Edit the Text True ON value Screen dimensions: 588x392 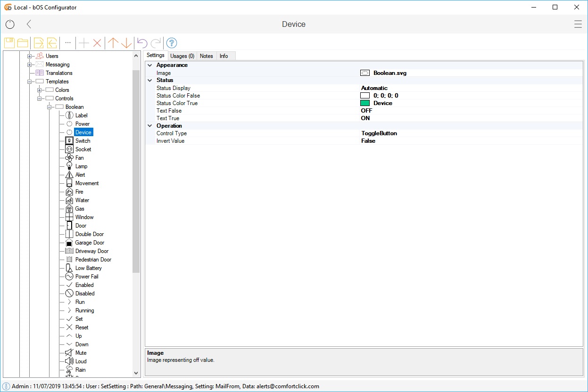click(365, 118)
